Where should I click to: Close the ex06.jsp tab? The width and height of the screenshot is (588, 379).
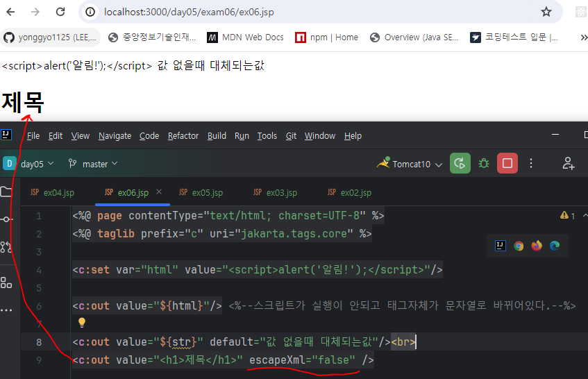point(159,192)
